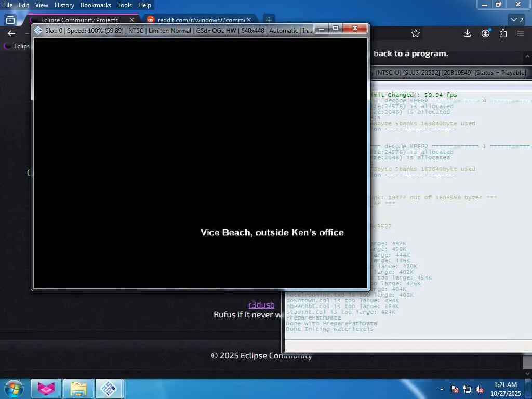The image size is (532, 399).
Task: Show hidden system tray icons
Action: click(442, 389)
